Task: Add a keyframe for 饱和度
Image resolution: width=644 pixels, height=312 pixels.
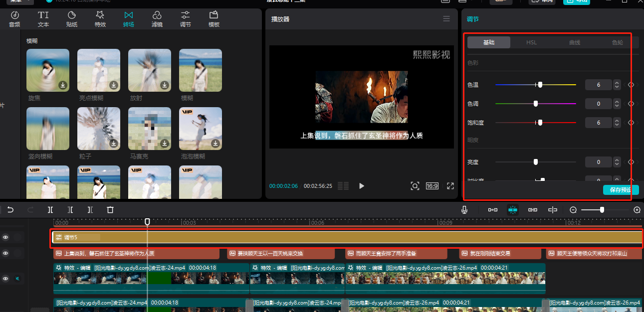Action: click(x=631, y=122)
